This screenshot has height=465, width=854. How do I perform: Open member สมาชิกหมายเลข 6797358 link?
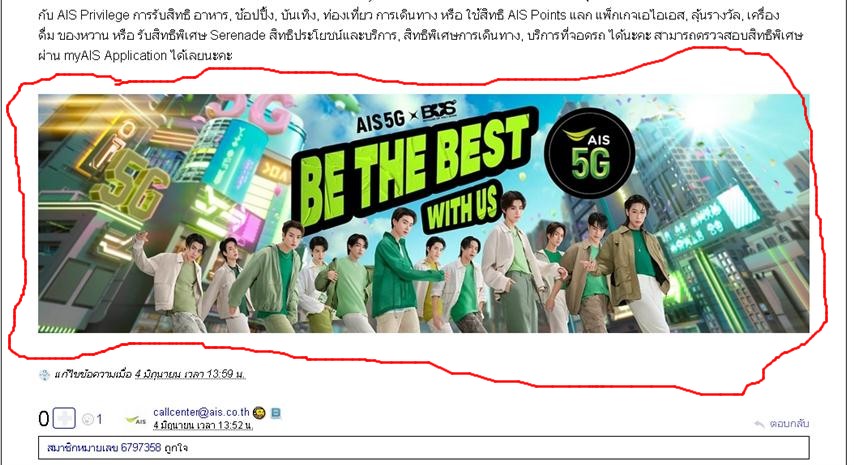[x=103, y=448]
